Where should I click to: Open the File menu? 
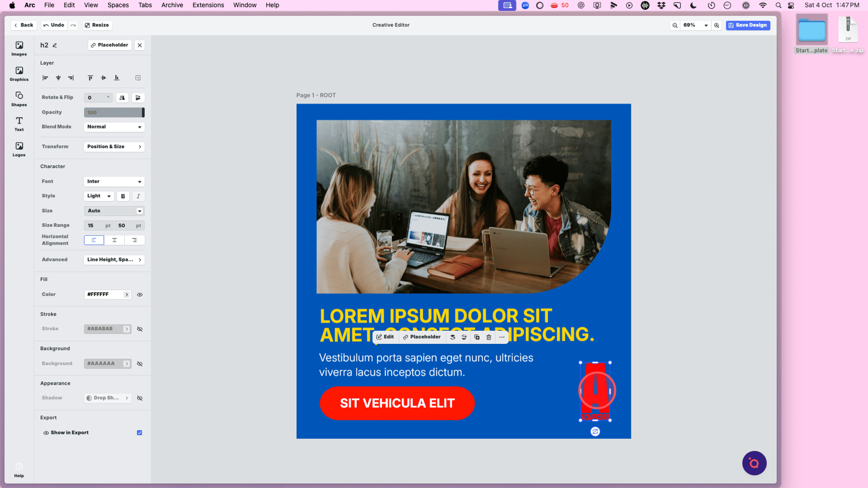point(49,5)
